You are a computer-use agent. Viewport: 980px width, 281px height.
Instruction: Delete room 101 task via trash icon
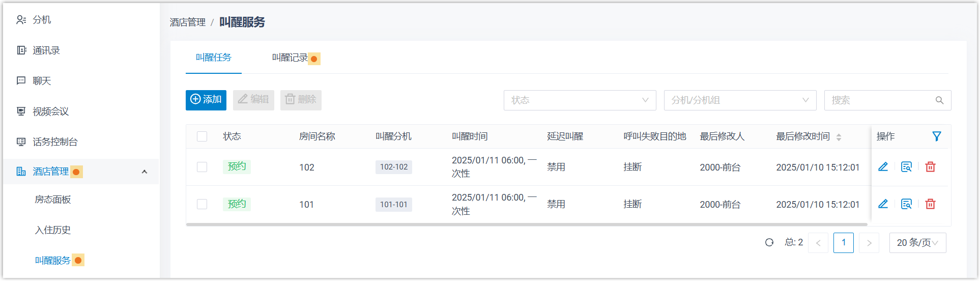point(930,204)
